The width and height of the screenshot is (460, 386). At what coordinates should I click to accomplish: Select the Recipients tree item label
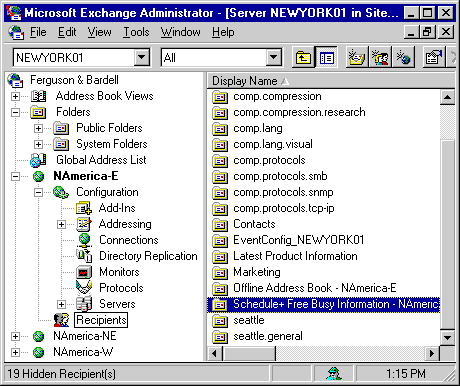tap(101, 320)
